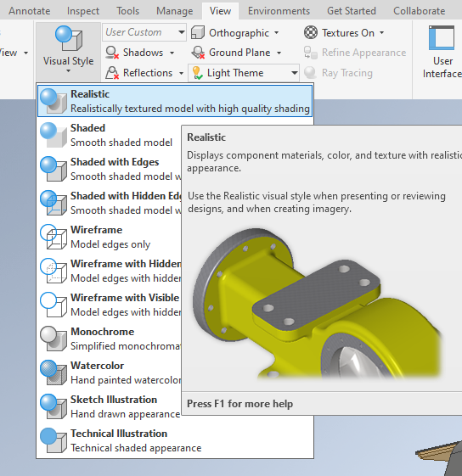Select the Sketch Illustration style
This screenshot has width=462, height=476.
110,407
